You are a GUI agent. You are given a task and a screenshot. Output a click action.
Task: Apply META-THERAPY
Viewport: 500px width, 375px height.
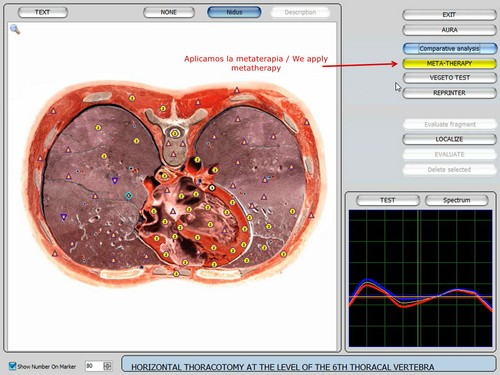coord(449,63)
